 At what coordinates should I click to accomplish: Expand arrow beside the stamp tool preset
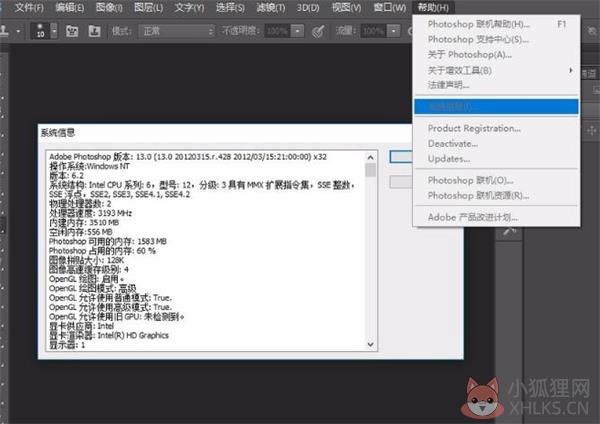[18, 31]
